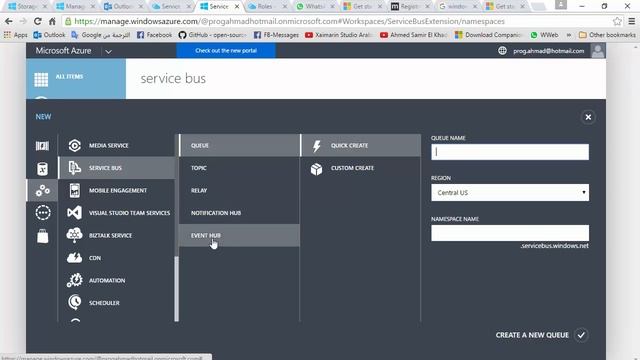
Task: Select Notification Hub option
Action: [x=239, y=213]
